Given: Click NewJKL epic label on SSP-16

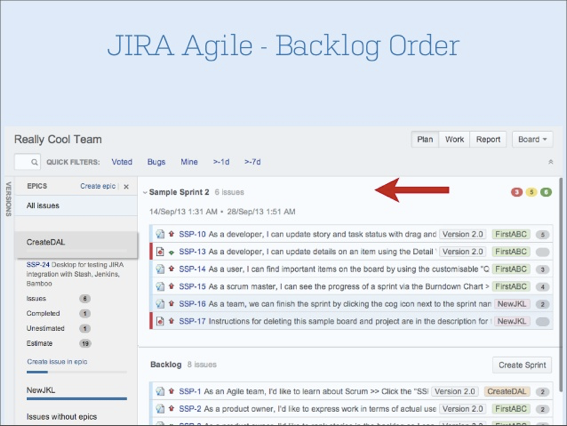Looking at the screenshot, I should tap(512, 304).
